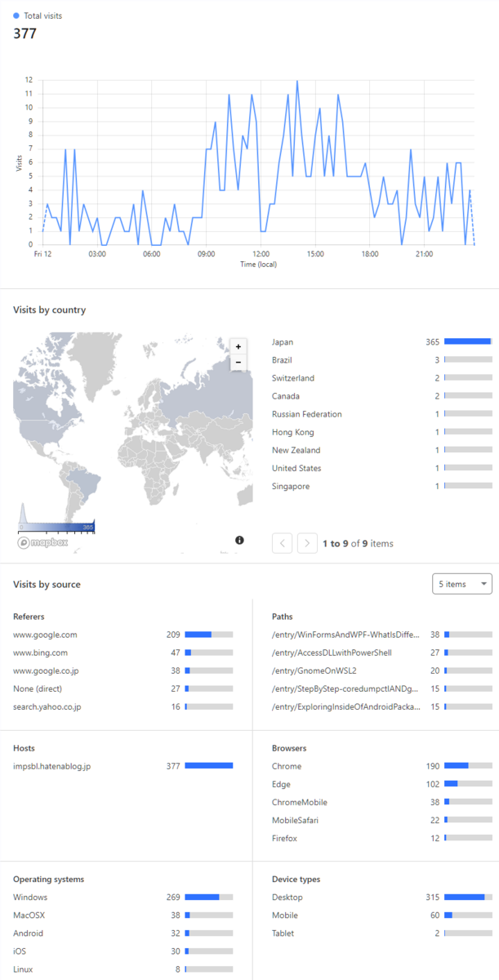Click the Android operating system row
Viewport: 499px width, 980px height.
click(x=123, y=933)
